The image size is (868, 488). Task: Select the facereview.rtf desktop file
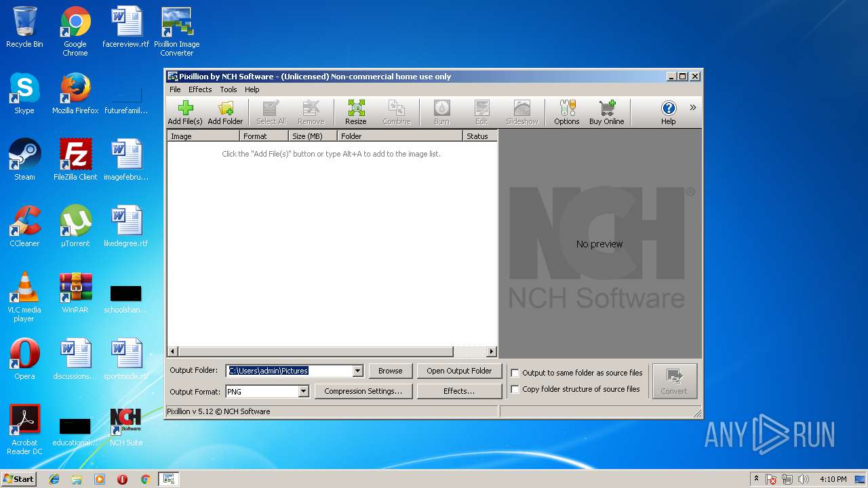point(126,27)
